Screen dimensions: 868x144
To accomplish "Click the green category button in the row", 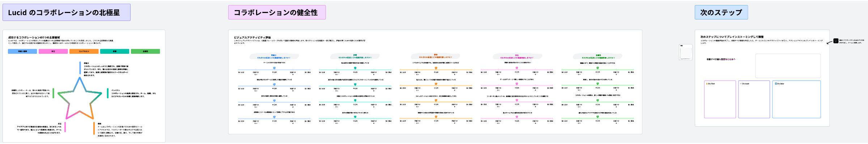I will click(145, 51).
